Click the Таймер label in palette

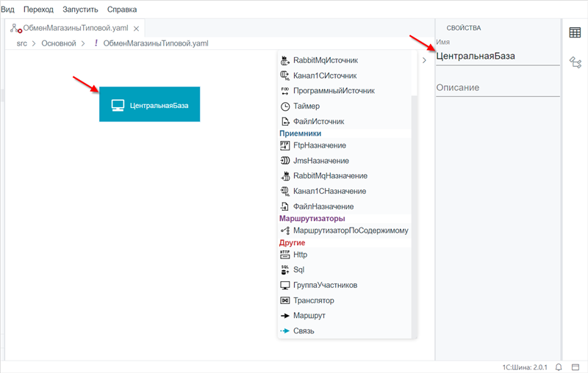306,106
